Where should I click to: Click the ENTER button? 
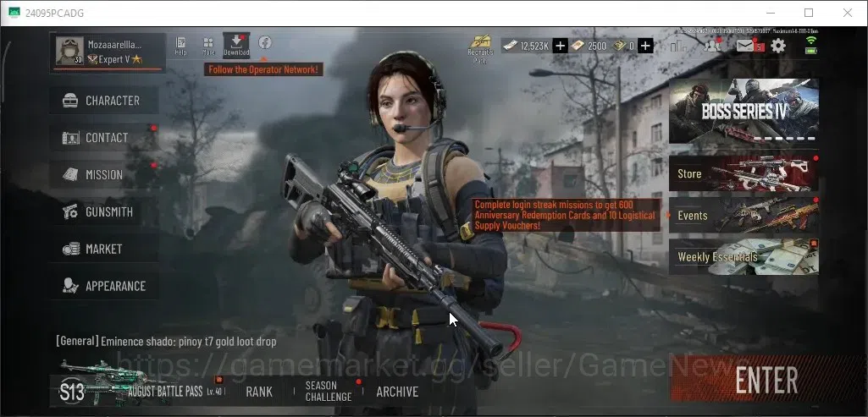click(766, 381)
